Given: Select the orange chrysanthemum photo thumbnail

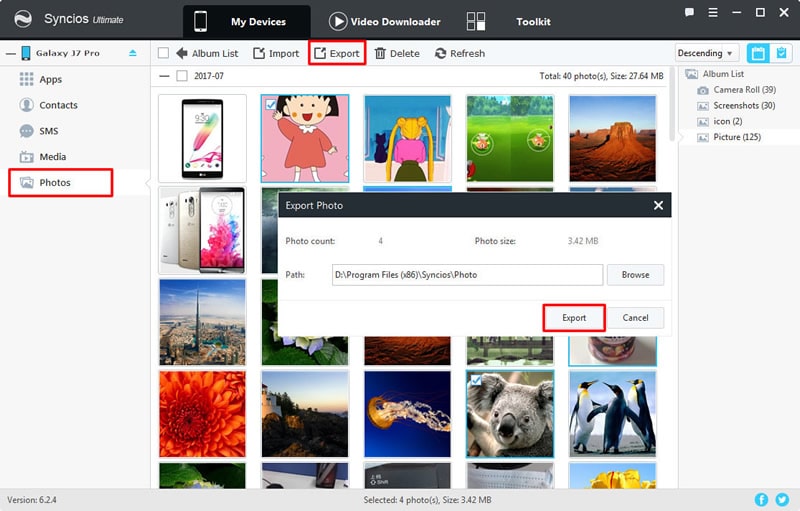Looking at the screenshot, I should pos(203,414).
